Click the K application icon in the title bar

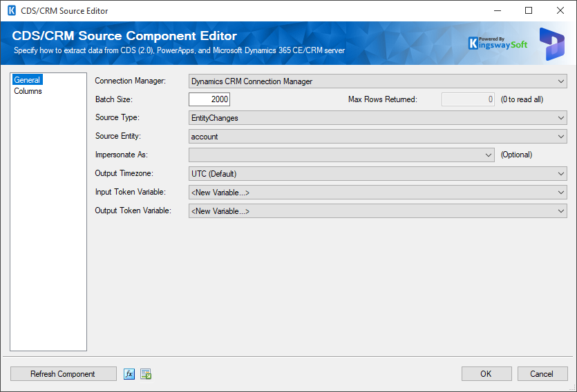pos(12,10)
